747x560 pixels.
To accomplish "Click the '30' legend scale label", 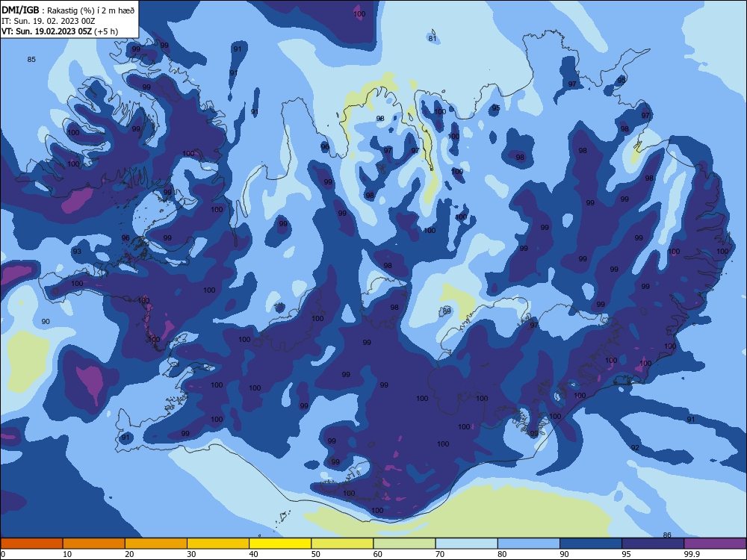I will pyautogui.click(x=191, y=554).
